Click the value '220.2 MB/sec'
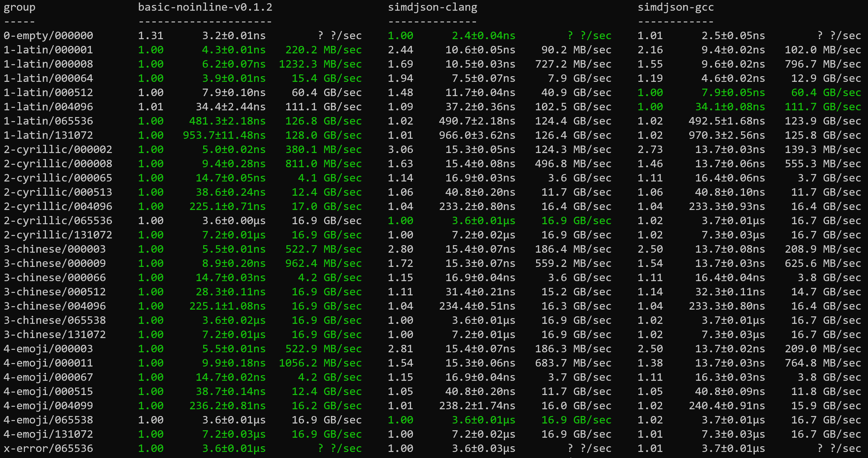This screenshot has height=458, width=868. click(324, 50)
